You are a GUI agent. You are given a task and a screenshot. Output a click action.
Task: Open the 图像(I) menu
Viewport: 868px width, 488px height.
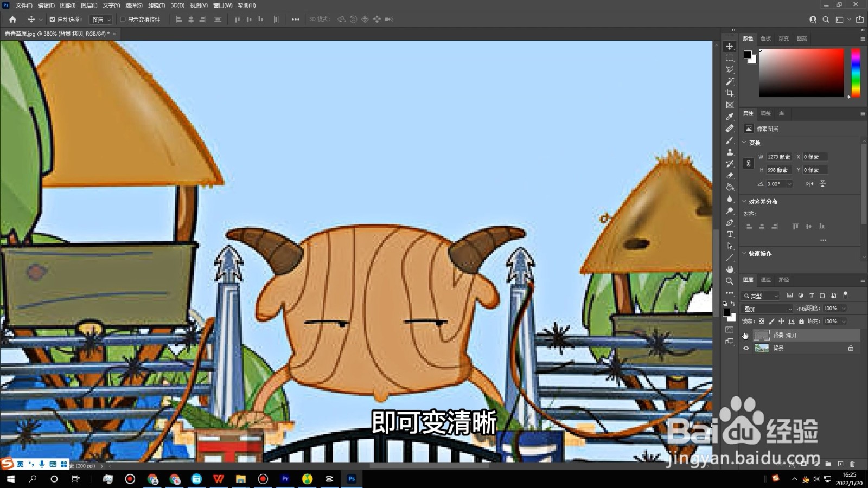[67, 5]
